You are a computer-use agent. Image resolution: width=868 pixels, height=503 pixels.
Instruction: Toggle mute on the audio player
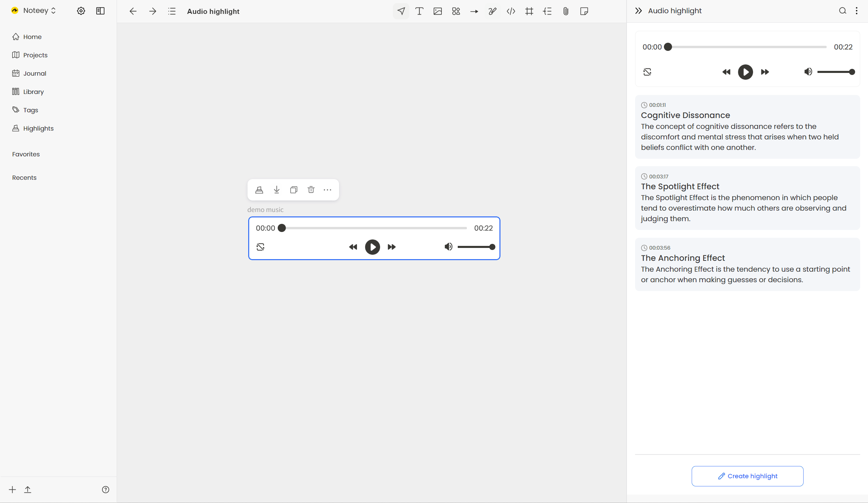448,247
